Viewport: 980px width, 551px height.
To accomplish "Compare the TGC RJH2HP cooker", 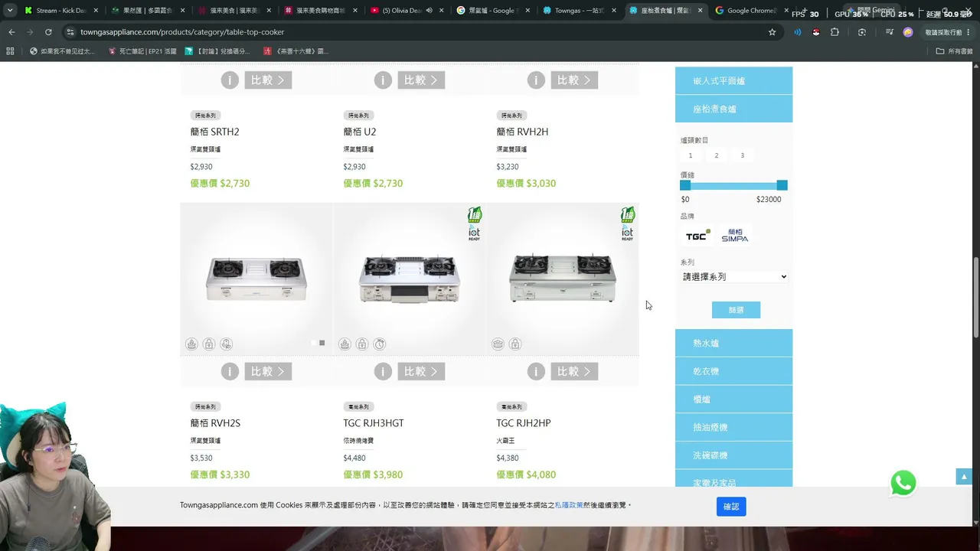I will coord(574,372).
